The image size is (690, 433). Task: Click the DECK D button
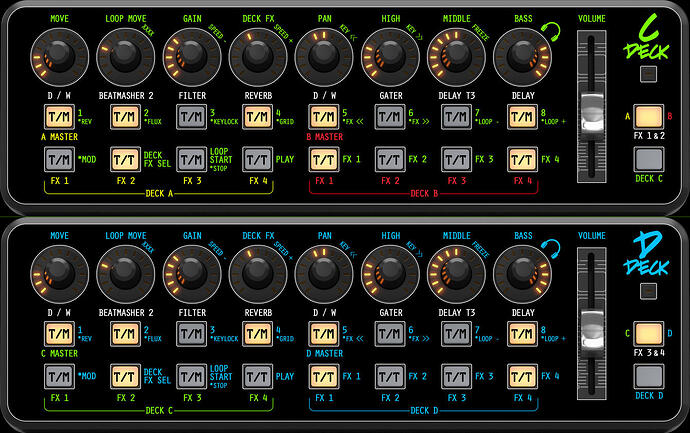click(648, 376)
